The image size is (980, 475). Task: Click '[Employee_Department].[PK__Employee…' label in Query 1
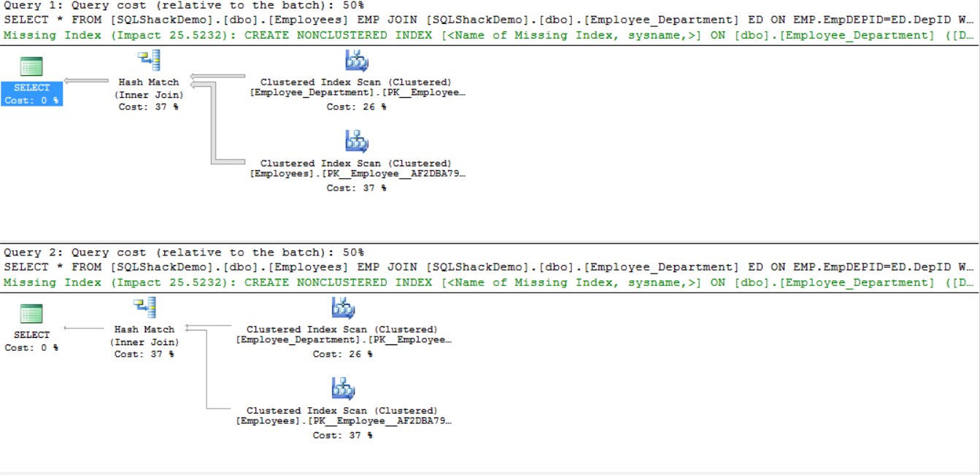pos(356,93)
